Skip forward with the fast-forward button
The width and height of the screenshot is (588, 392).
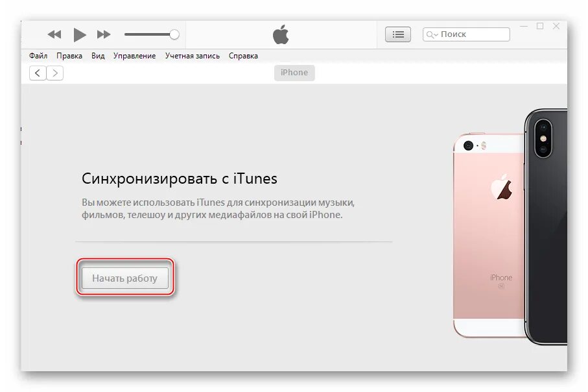tap(104, 34)
